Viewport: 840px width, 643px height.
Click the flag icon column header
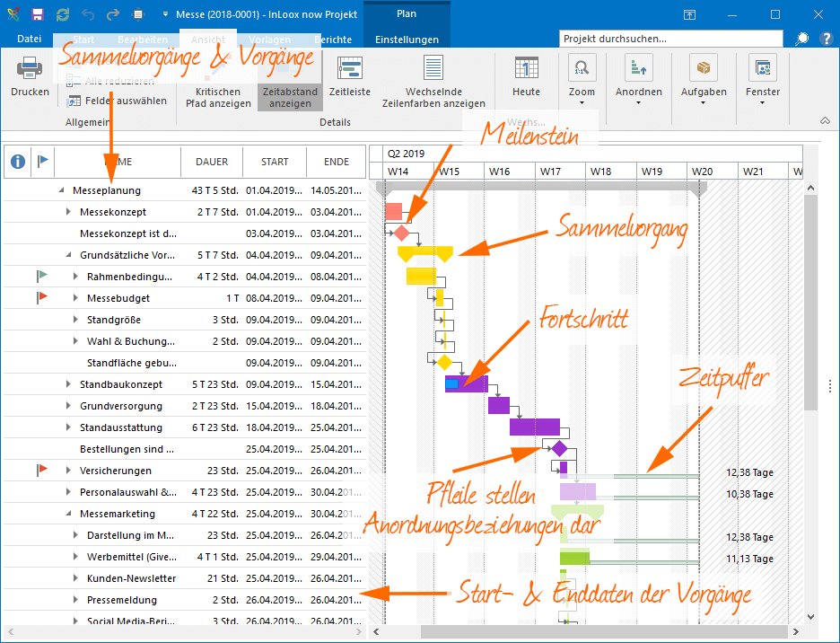pyautogui.click(x=43, y=161)
